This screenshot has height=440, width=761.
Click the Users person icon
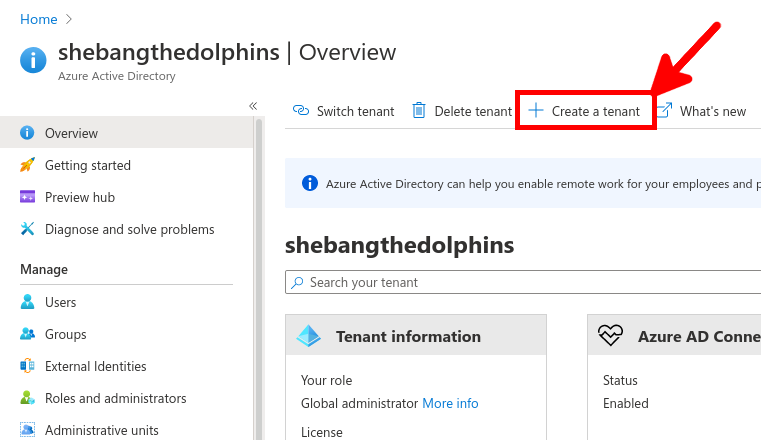[27, 301]
